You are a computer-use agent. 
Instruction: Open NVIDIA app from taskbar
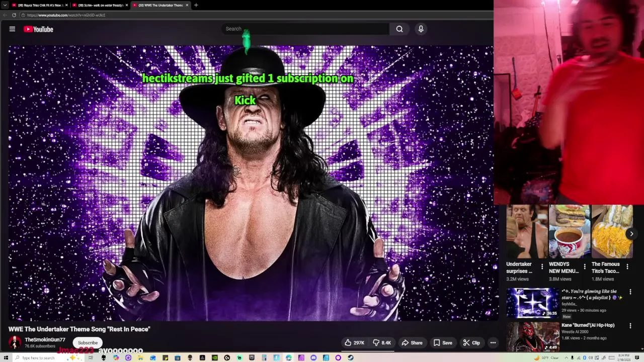click(x=215, y=357)
